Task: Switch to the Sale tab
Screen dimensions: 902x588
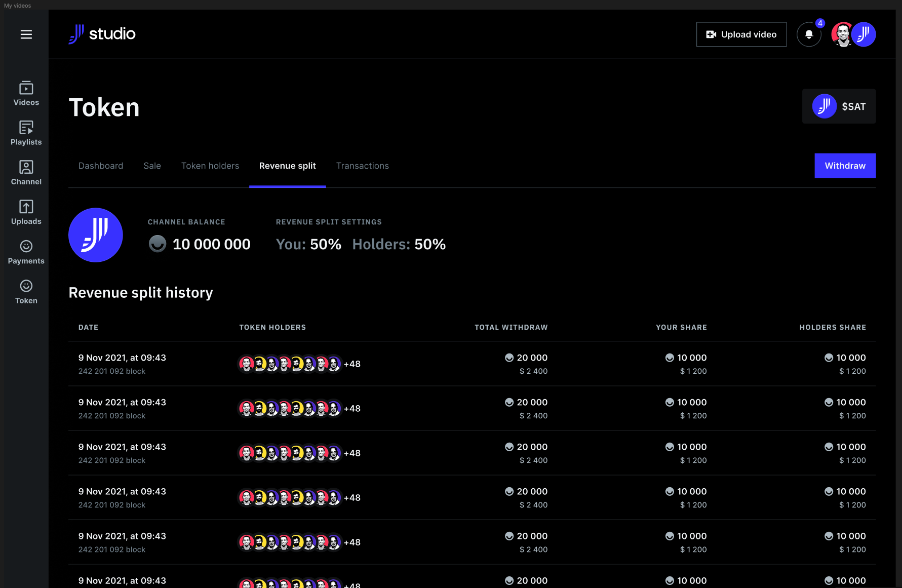Action: pos(152,166)
